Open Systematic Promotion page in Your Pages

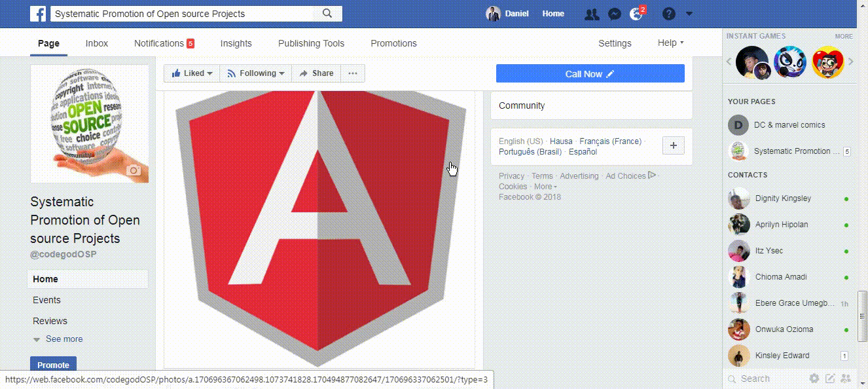(x=789, y=151)
